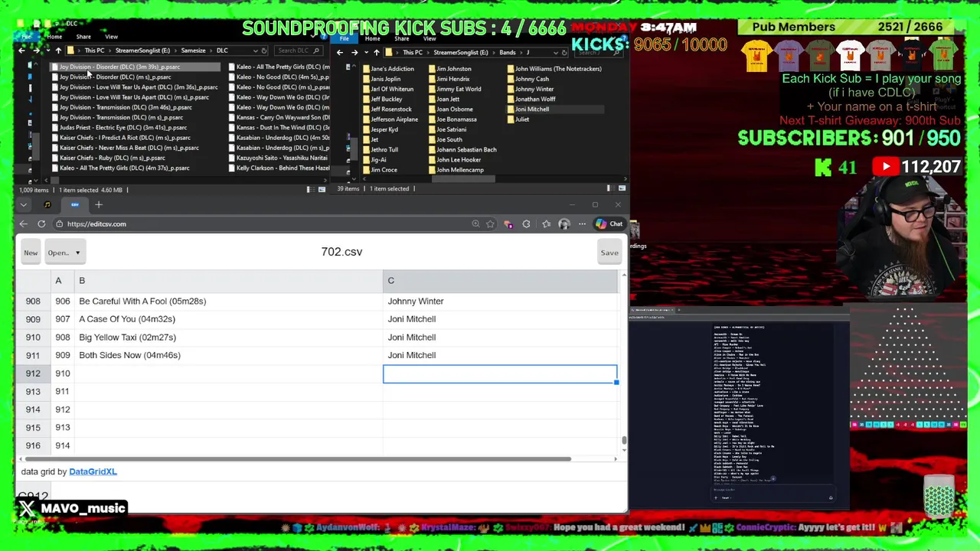Open the browser favorites list icon

pyautogui.click(x=546, y=224)
